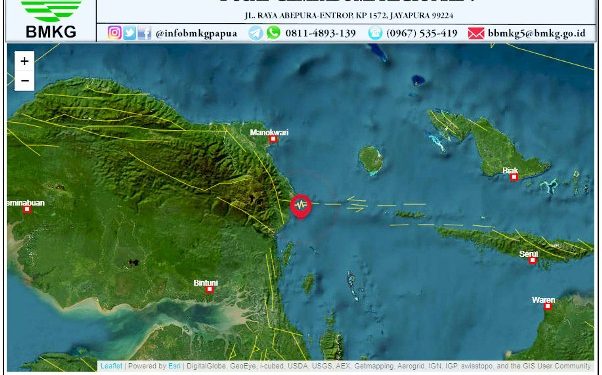Click the Jl. Raya Abepura-Entrop address line
This screenshot has width=602, height=375.
(x=349, y=15)
